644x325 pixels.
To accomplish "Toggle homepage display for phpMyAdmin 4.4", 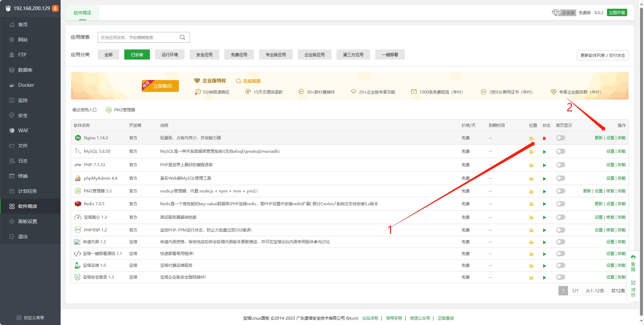I will pyautogui.click(x=560, y=178).
